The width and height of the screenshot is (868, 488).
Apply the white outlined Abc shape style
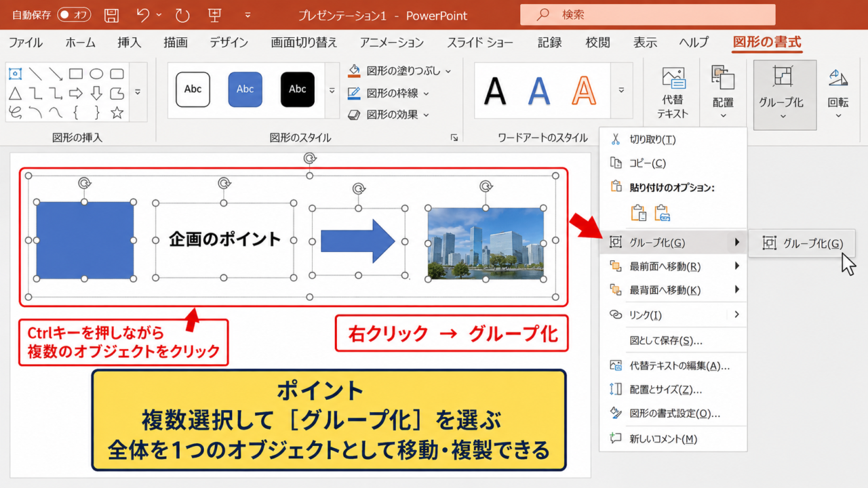[193, 89]
